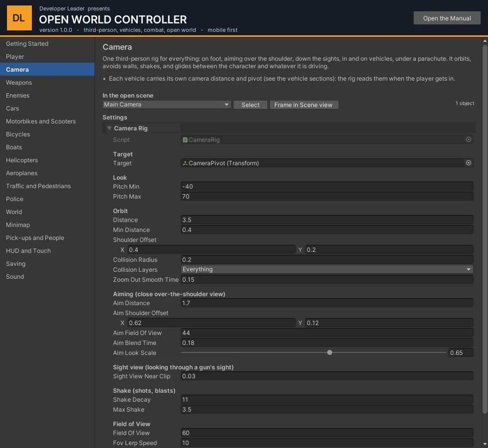Viewport: 488px width, 448px height.
Task: Edit Sight View Near Clip field
Action: pos(327,376)
